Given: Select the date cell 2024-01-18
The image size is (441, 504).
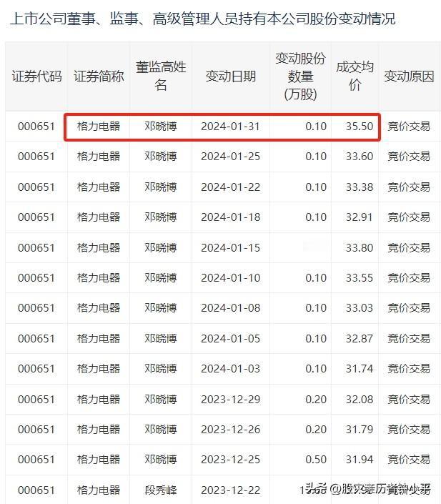Looking at the screenshot, I should [230, 217].
